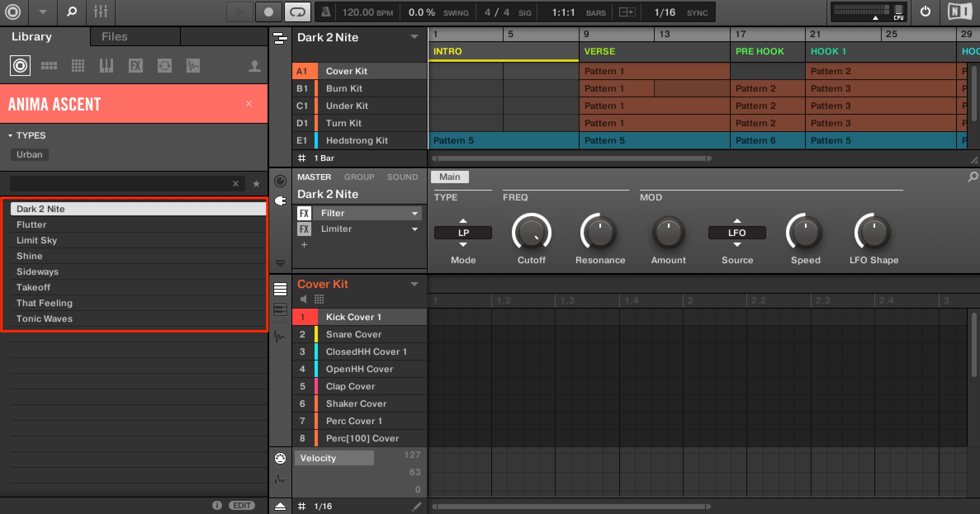
Task: Switch to the GROUP tab
Action: (359, 177)
